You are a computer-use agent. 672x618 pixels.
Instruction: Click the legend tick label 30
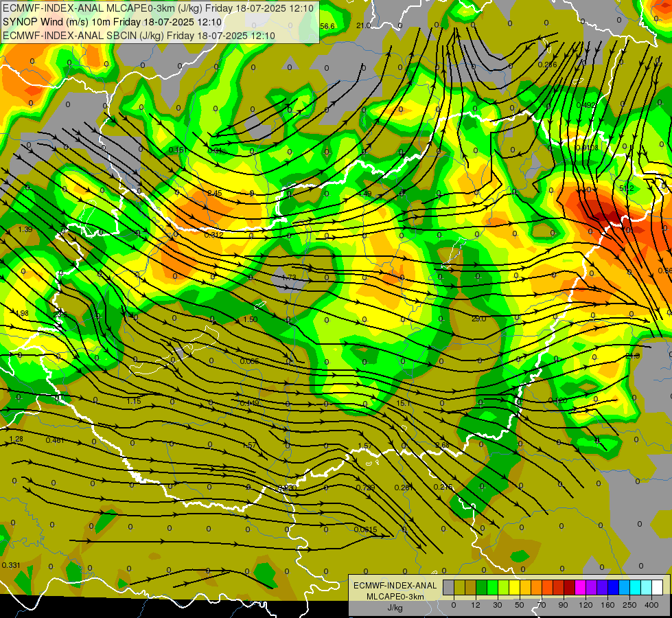(x=498, y=605)
